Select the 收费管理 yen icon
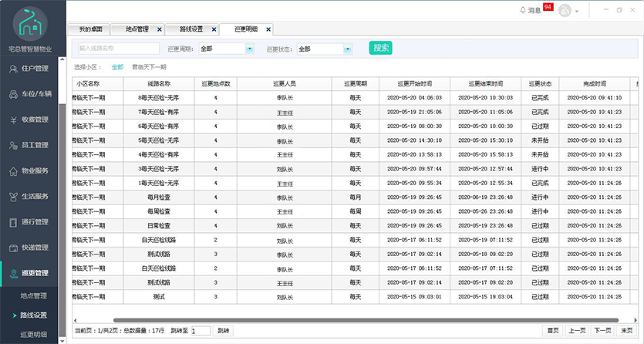The height and width of the screenshot is (344, 644). tap(14, 120)
